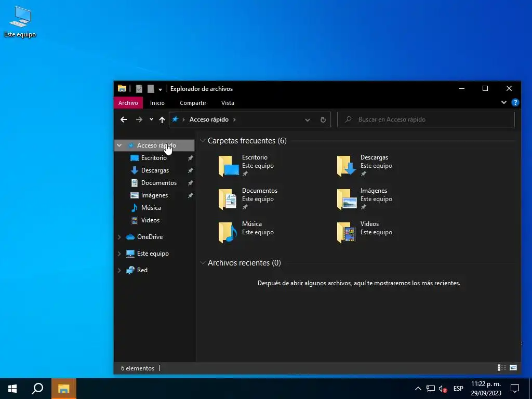The height and width of the screenshot is (399, 532).
Task: Select the Documentos folder icon in Carpetas frecuentes
Action: click(x=228, y=199)
